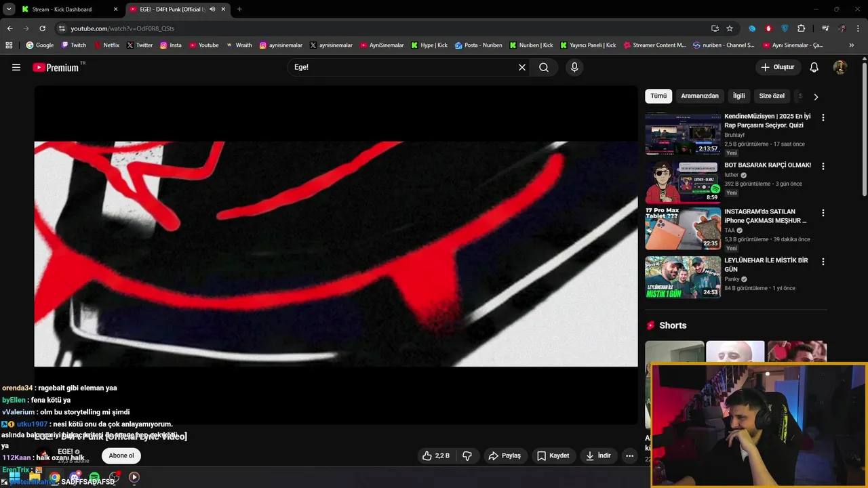868x488 pixels.
Task: Mute the EGE! D4Ft Punk tab audio
Action: tap(212, 9)
